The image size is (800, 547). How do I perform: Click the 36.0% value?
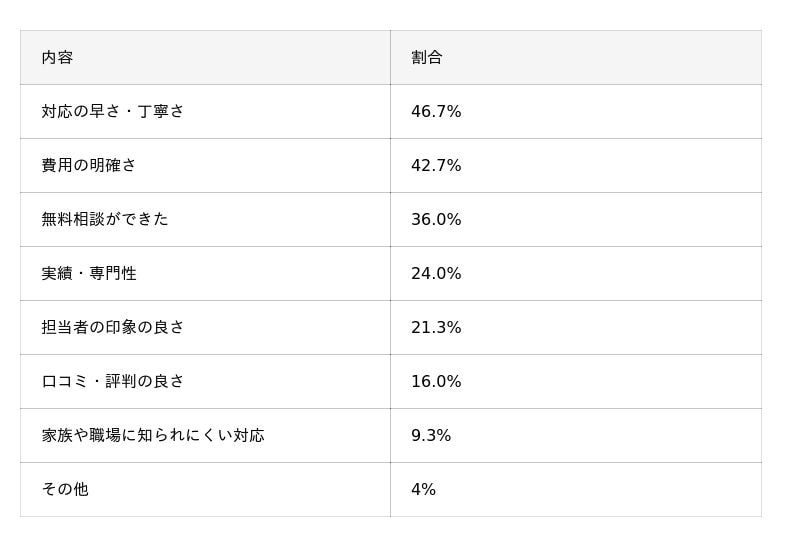click(x=436, y=220)
